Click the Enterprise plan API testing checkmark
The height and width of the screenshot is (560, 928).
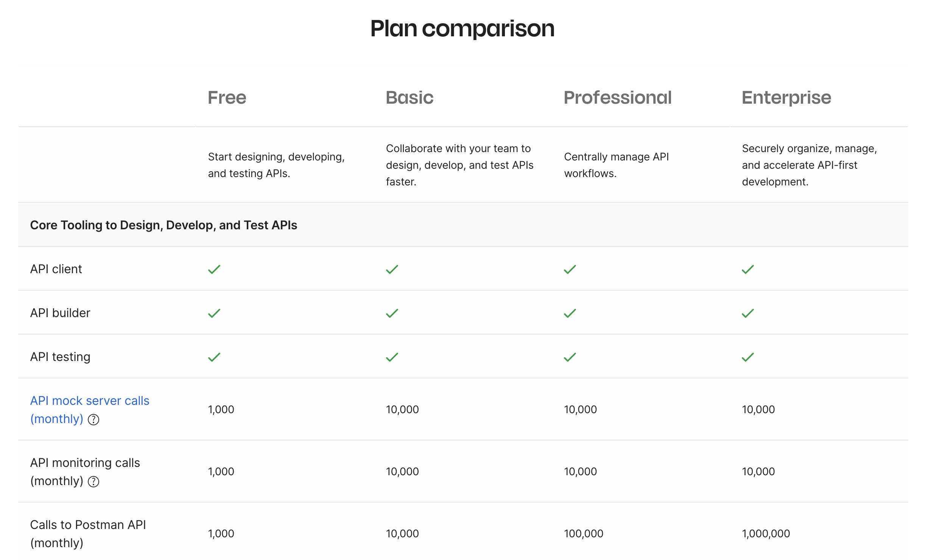[x=748, y=357]
